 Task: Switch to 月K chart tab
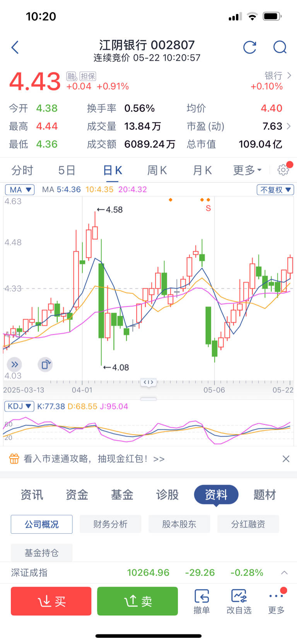[202, 170]
